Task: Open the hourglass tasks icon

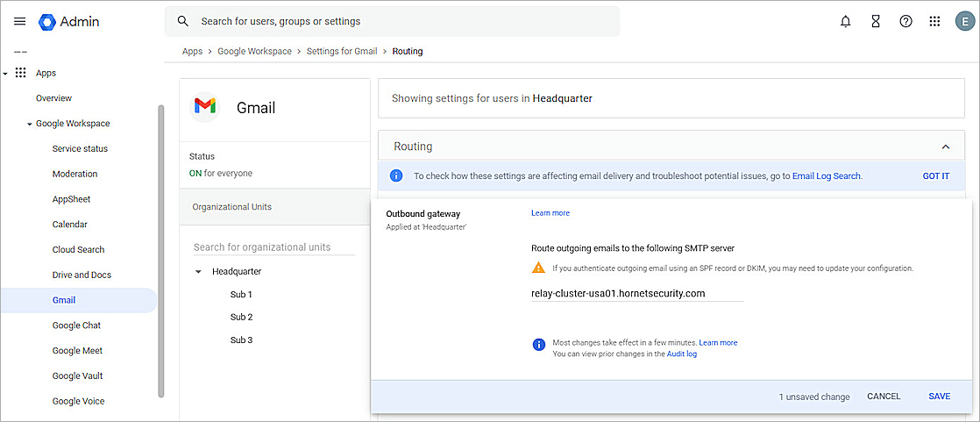Action: 875,21
